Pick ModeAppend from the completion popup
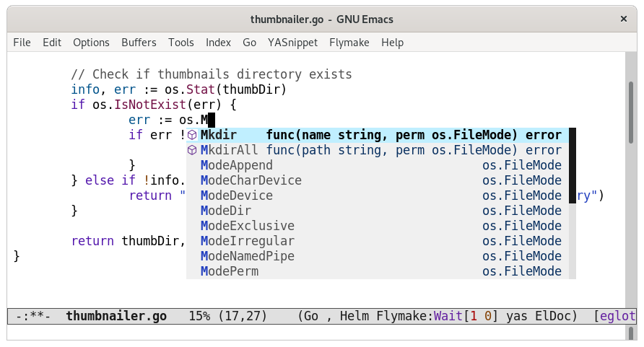 pyautogui.click(x=378, y=165)
